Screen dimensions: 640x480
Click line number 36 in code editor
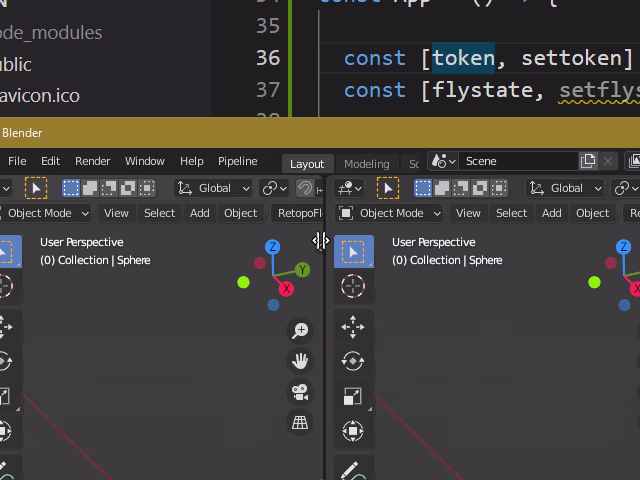[x=268, y=58]
